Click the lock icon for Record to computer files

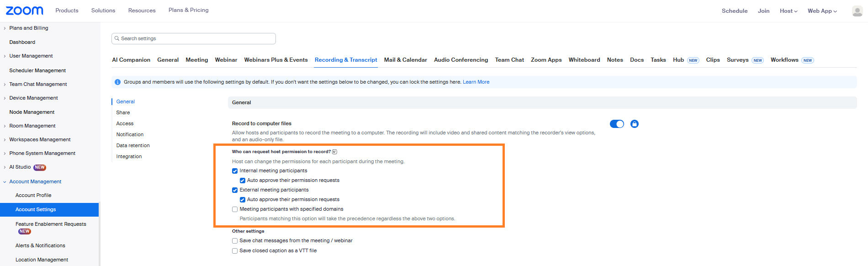pos(634,124)
